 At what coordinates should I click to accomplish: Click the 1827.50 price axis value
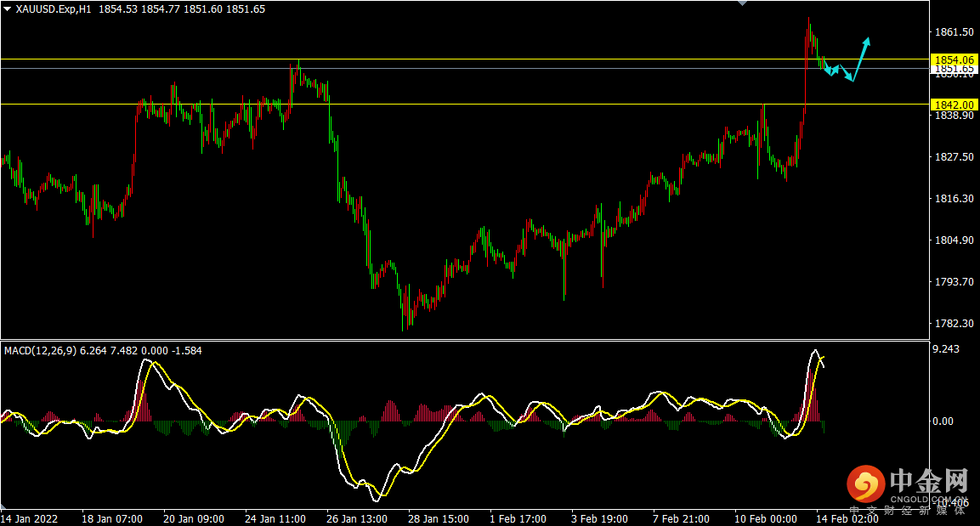coord(954,157)
